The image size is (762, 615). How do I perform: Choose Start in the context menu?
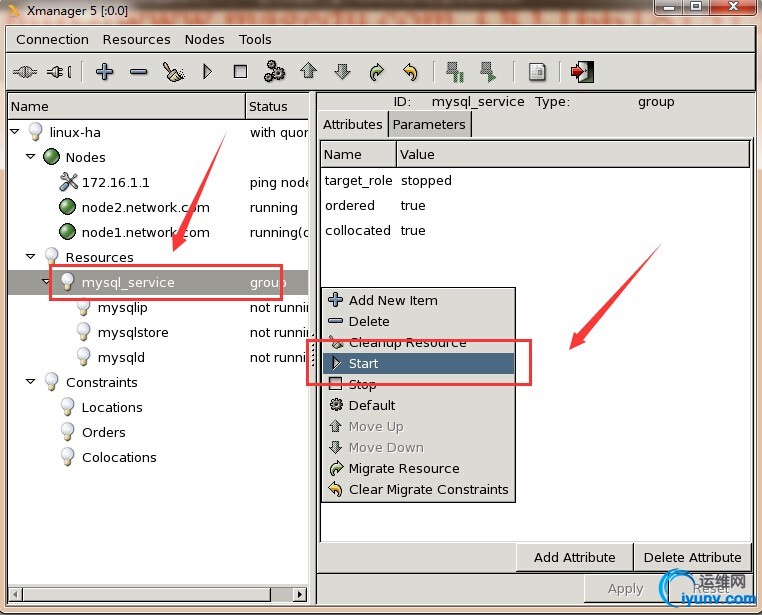pyautogui.click(x=418, y=363)
